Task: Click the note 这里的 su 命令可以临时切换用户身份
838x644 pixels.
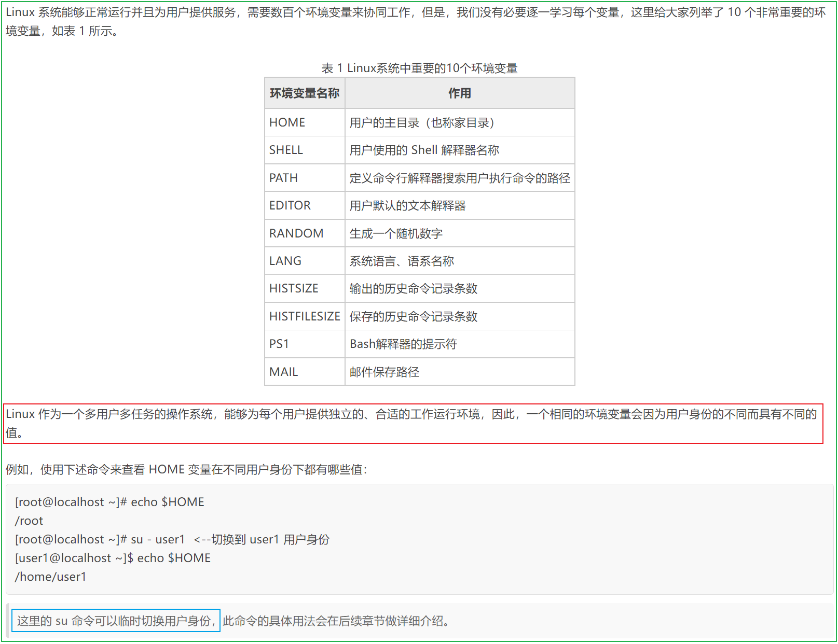Action: [x=116, y=621]
